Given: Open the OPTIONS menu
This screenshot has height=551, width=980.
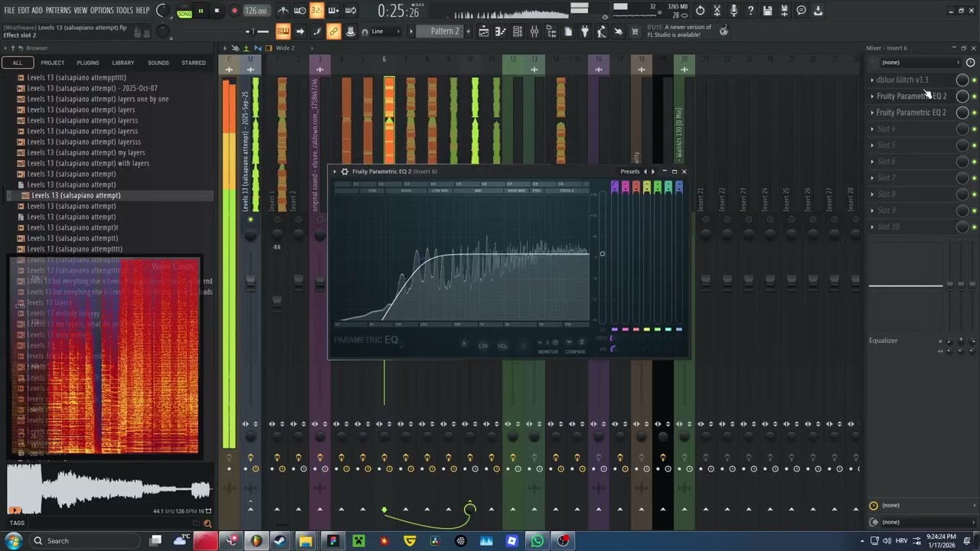Looking at the screenshot, I should 102,10.
